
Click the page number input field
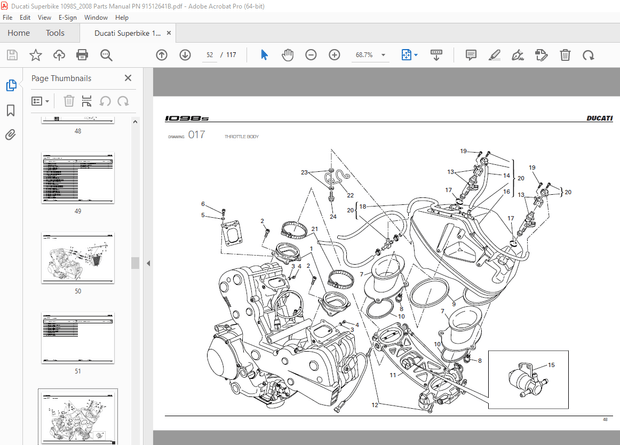(210, 55)
